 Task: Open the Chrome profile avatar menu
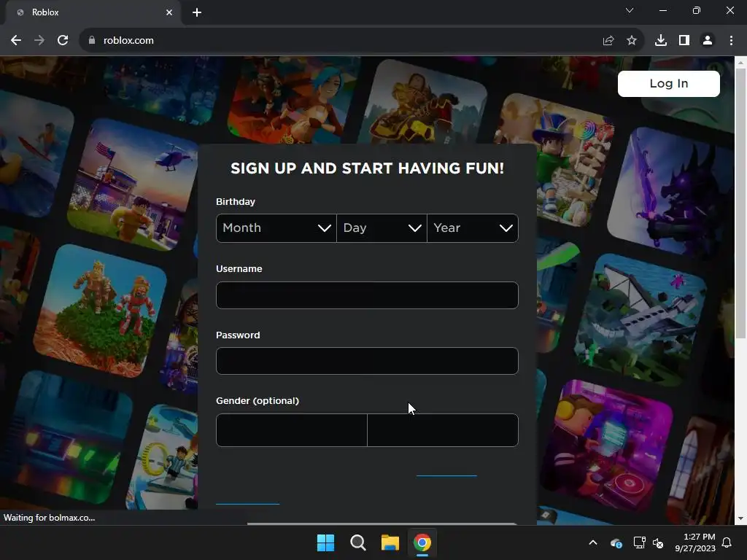(708, 41)
